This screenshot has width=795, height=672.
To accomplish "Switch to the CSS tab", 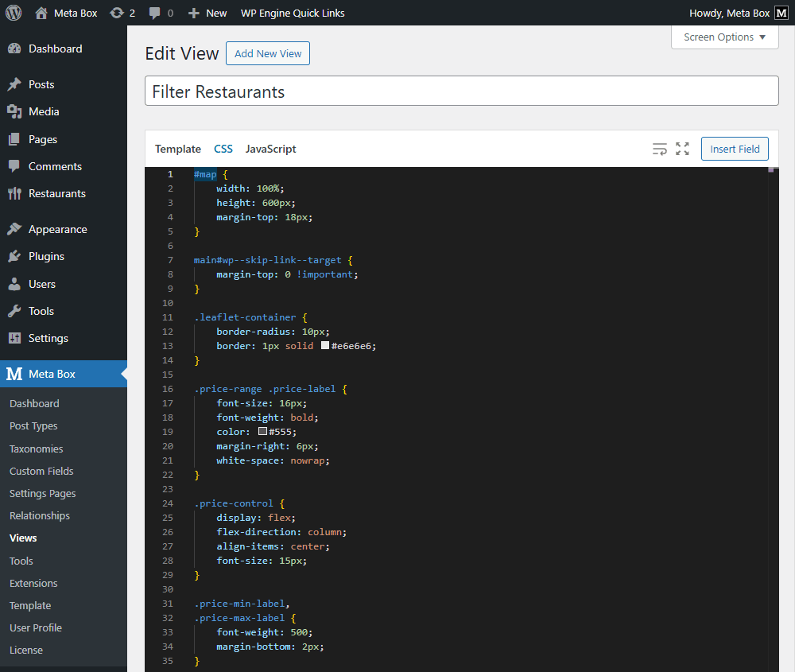I will click(x=223, y=149).
